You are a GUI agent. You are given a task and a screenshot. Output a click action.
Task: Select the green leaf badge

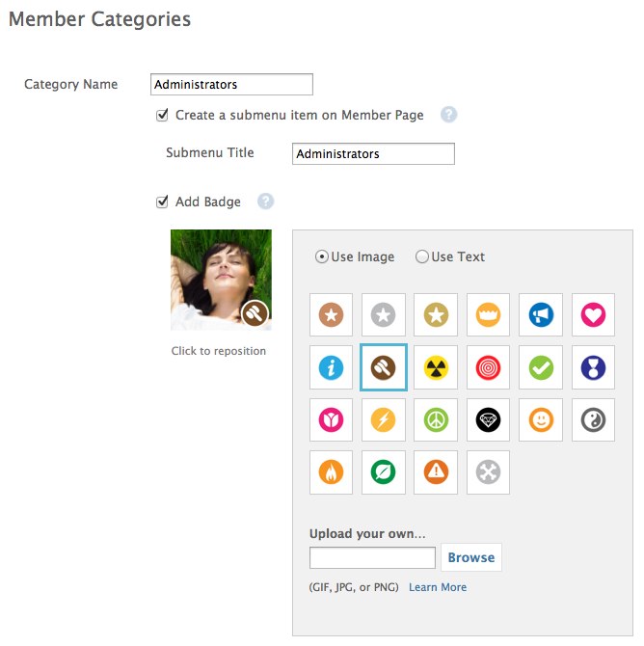[x=383, y=472]
